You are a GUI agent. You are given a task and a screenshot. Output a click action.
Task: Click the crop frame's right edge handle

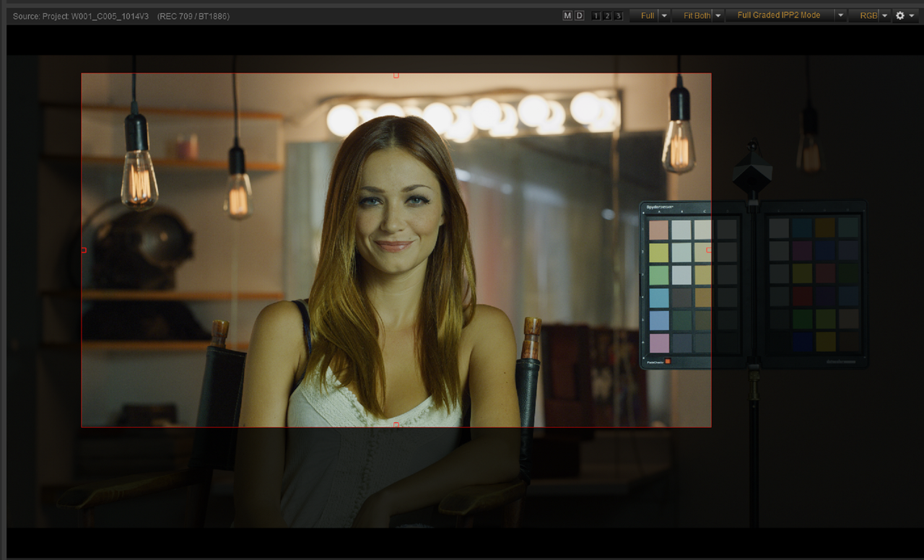coord(709,250)
